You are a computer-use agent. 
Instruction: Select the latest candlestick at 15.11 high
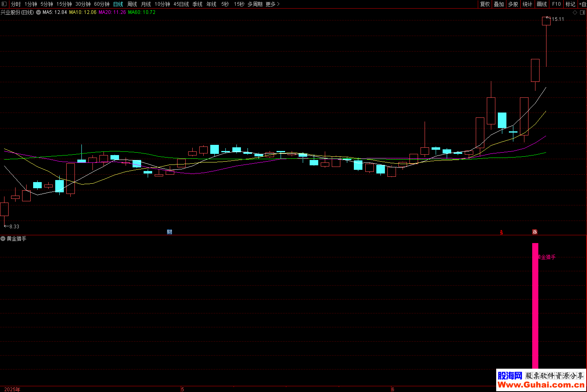546,41
